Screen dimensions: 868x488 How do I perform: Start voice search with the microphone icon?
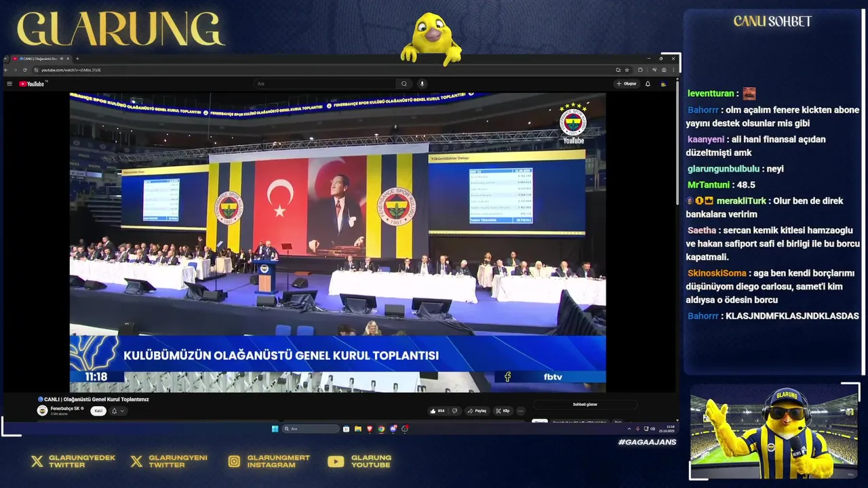[422, 84]
